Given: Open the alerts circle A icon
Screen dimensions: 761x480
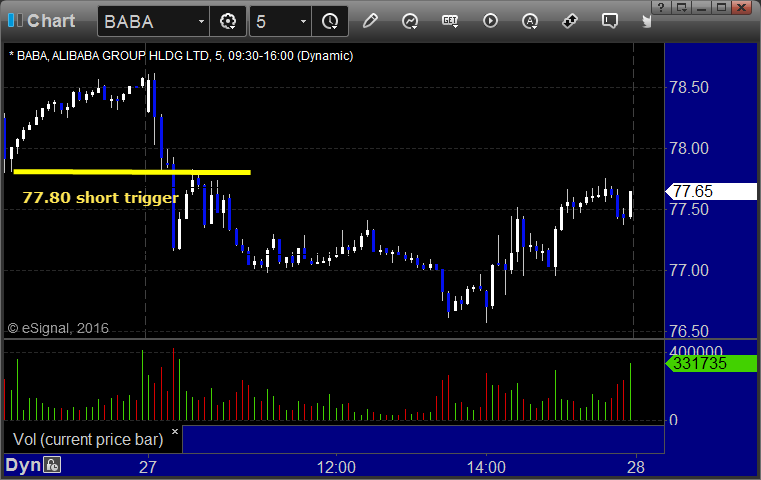Looking at the screenshot, I should click(x=529, y=21).
